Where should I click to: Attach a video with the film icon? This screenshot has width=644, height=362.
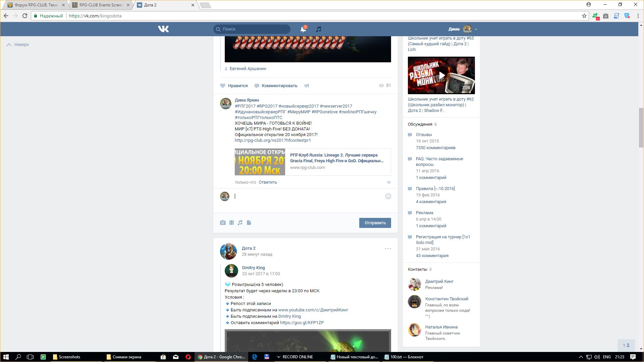point(231,223)
